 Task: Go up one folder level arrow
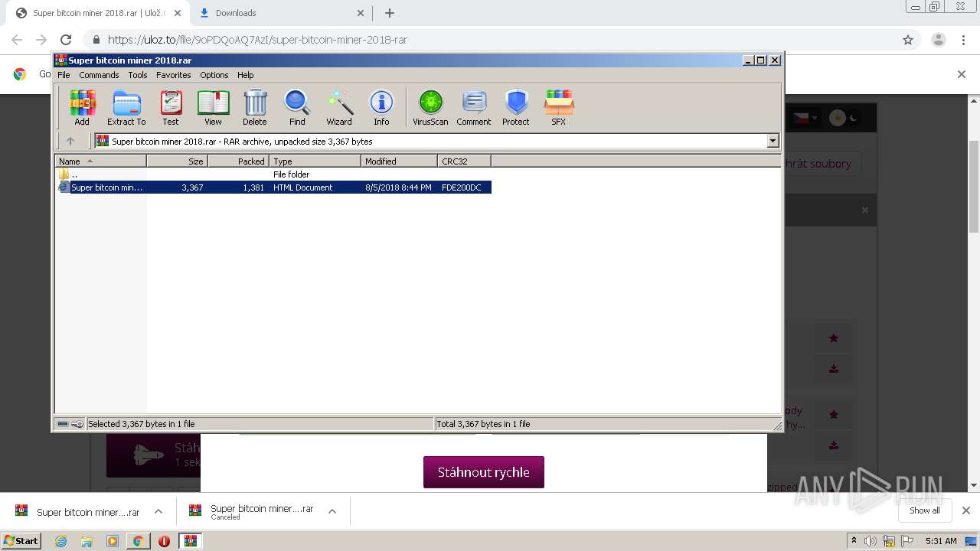pyautogui.click(x=70, y=141)
